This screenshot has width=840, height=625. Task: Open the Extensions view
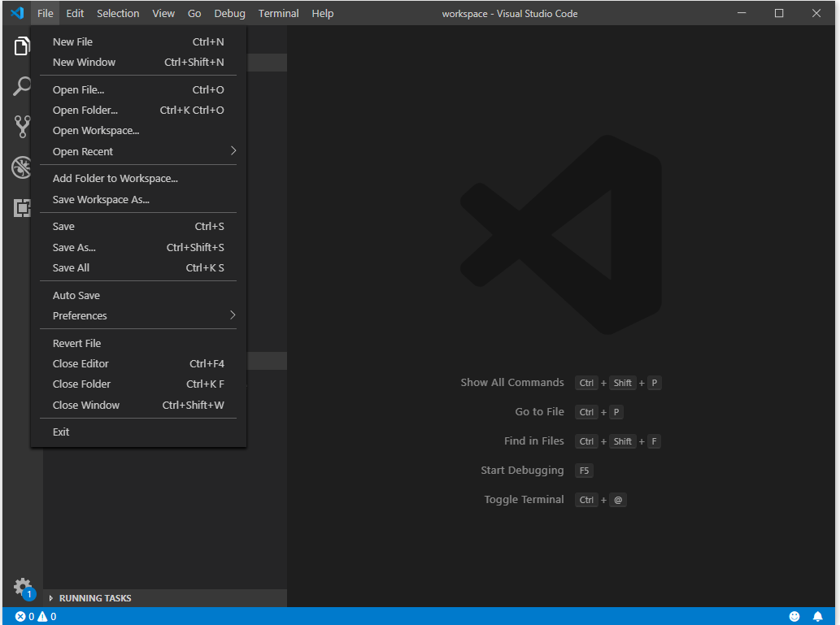(x=22, y=207)
